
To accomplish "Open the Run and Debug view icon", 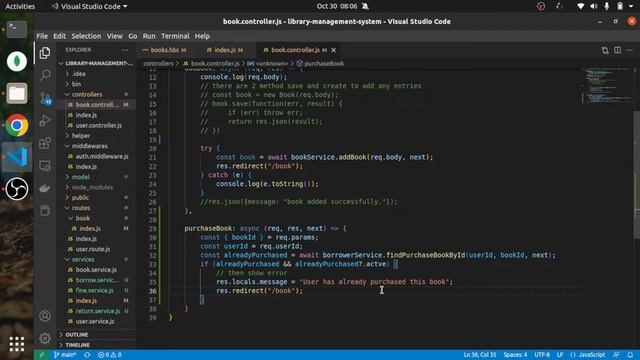I will (45, 120).
